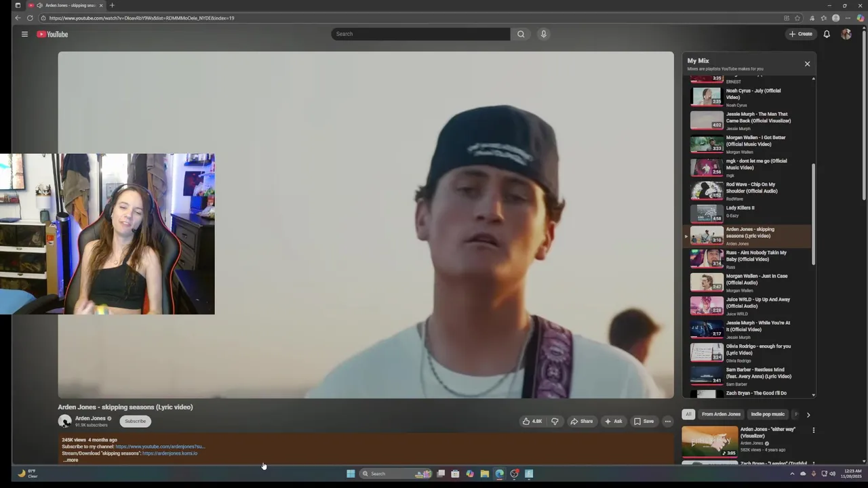Save video to a playlist

pyautogui.click(x=644, y=421)
